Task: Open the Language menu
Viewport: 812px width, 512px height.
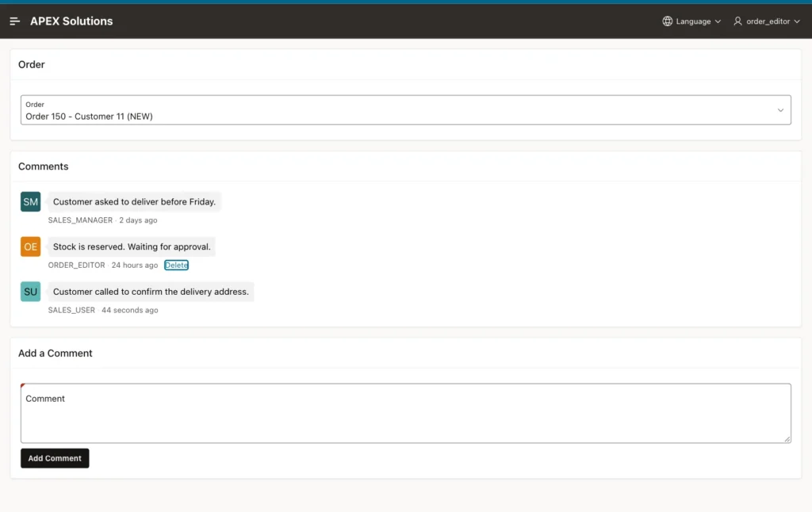Action: [691, 21]
